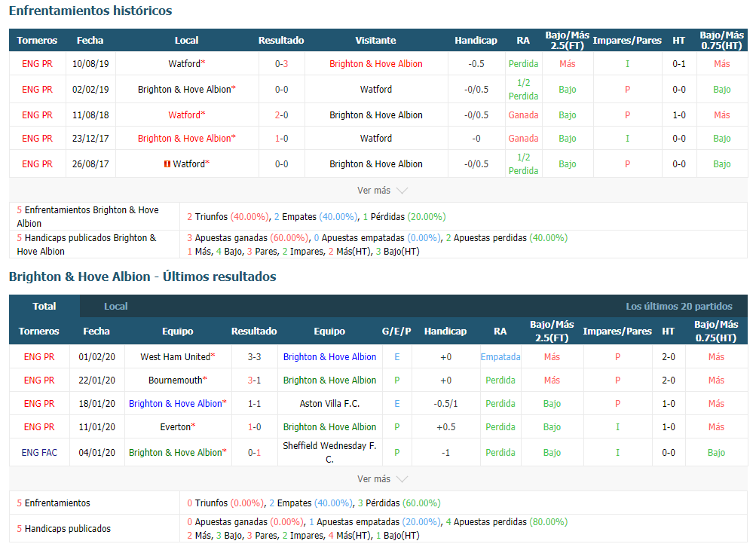Open West Ham United team link

coord(177,356)
